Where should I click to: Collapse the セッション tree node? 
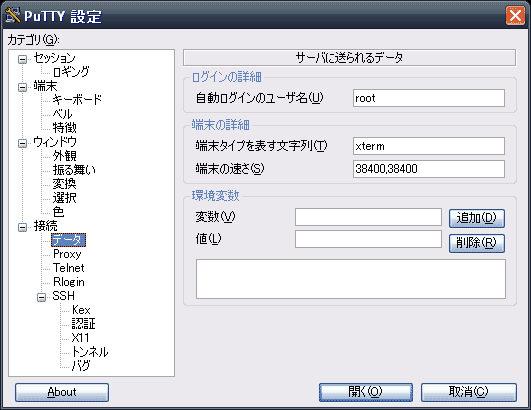pos(22,60)
